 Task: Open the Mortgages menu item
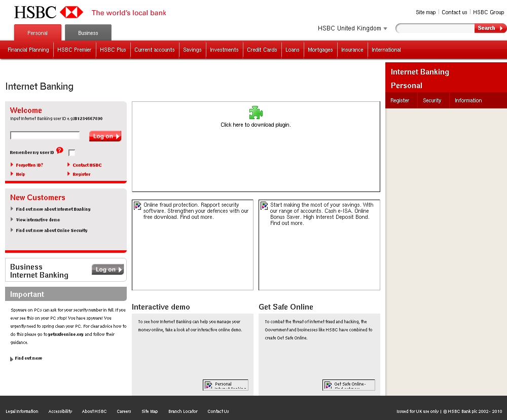point(320,50)
